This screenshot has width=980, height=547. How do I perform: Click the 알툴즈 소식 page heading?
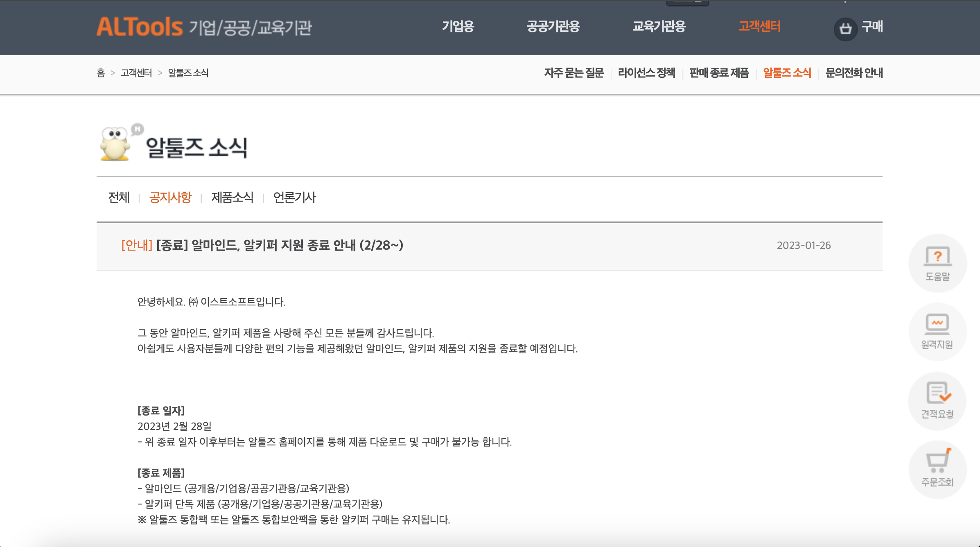(197, 147)
